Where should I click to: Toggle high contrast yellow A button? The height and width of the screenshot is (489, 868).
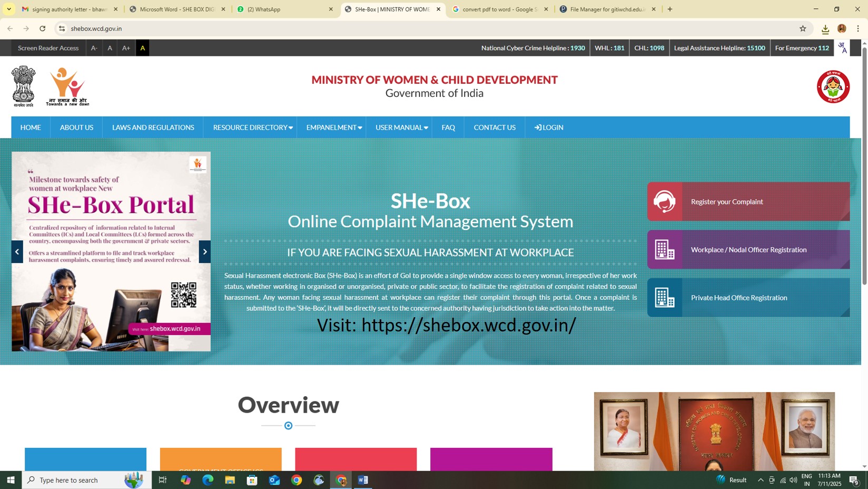click(x=142, y=48)
